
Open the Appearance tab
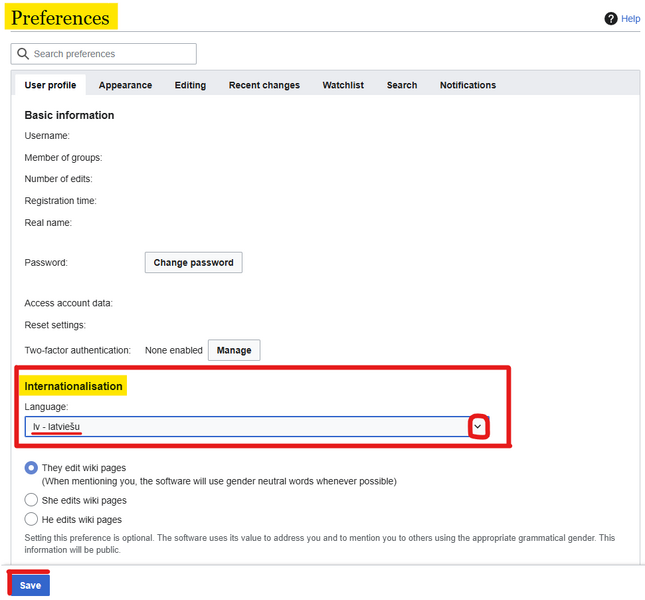pyautogui.click(x=125, y=85)
